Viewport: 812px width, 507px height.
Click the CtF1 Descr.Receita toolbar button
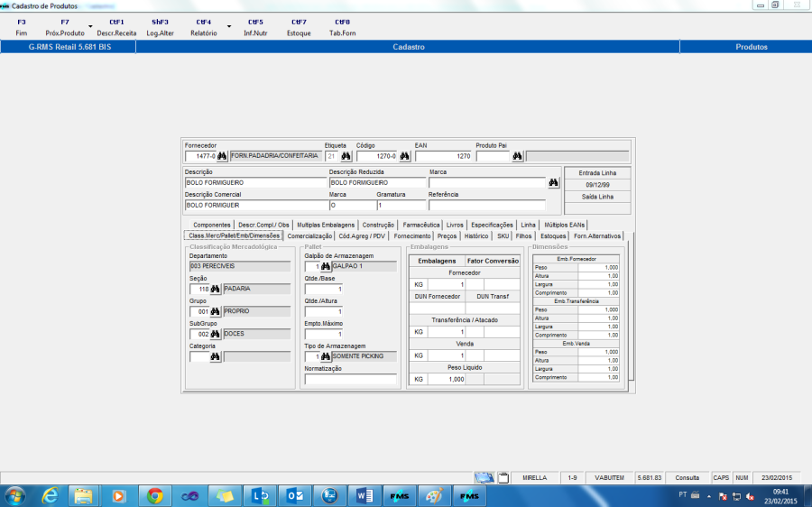pyautogui.click(x=116, y=27)
